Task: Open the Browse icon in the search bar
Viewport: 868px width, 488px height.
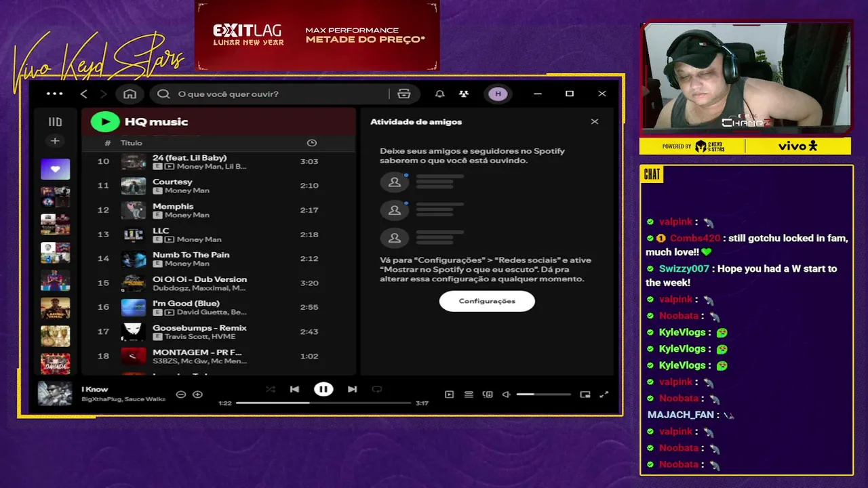Action: (x=404, y=94)
